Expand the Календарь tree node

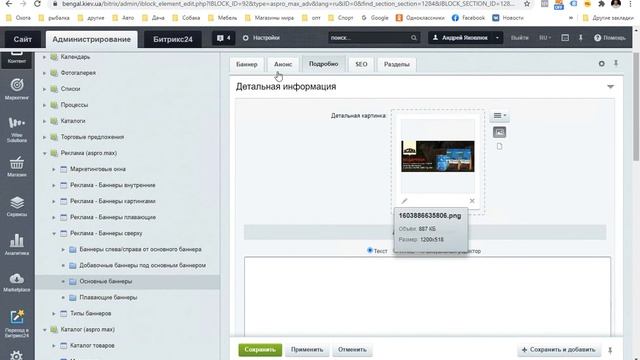pos(44,57)
